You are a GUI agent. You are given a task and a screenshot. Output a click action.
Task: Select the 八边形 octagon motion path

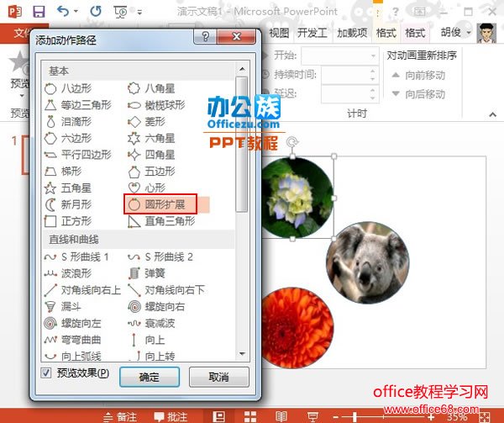[x=68, y=88]
